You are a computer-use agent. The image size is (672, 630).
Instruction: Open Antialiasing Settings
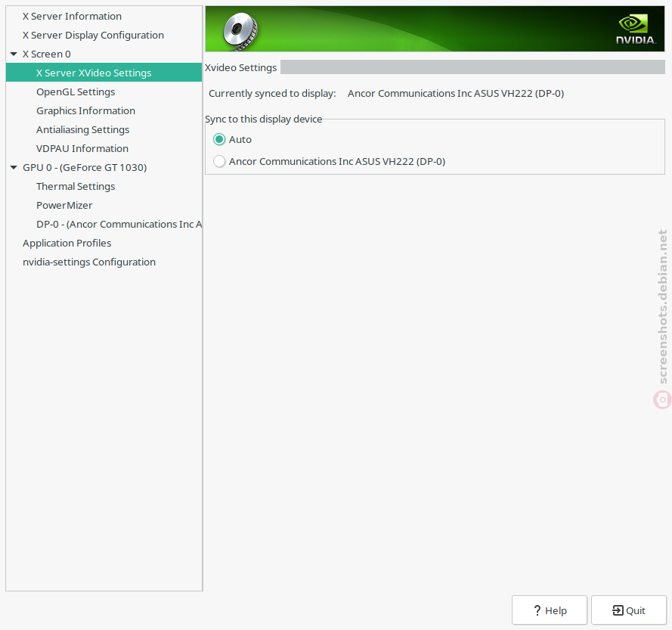82,129
